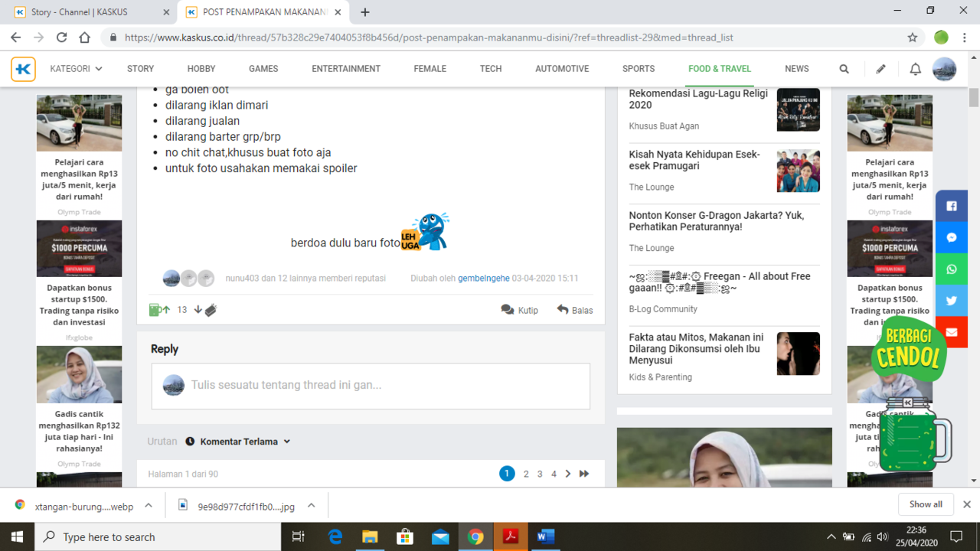980x551 pixels.
Task: Open the TECH menu item
Action: click(x=491, y=69)
